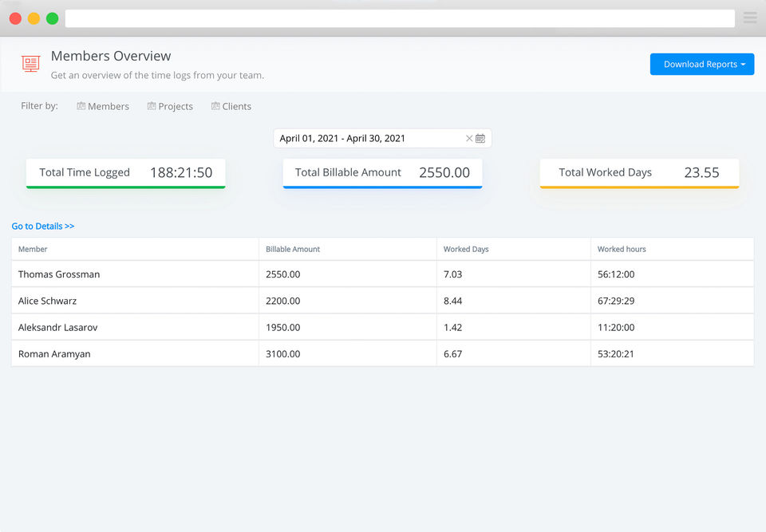
Task: Open the Projects filter dropdown
Action: click(x=175, y=106)
